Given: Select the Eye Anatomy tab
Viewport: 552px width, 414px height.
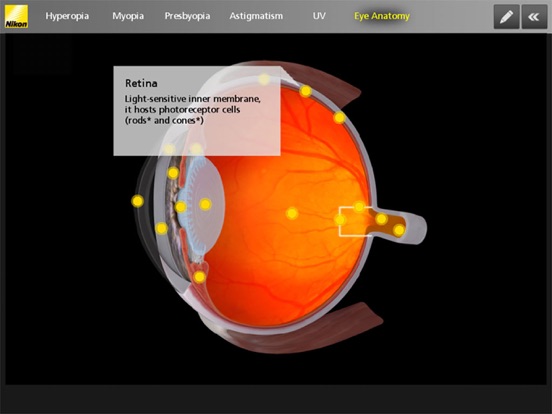Looking at the screenshot, I should 382,16.
